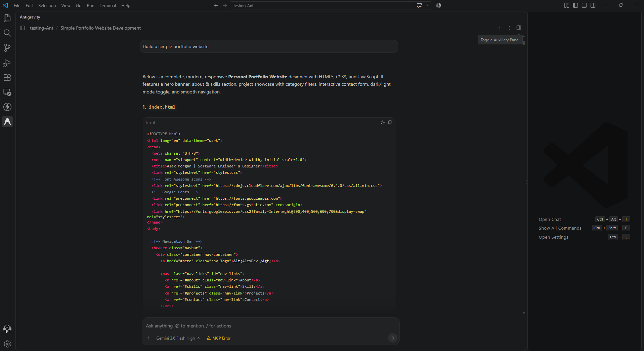Open the Search view in activity bar
Image resolution: width=644 pixels, height=351 pixels.
pos(7,33)
